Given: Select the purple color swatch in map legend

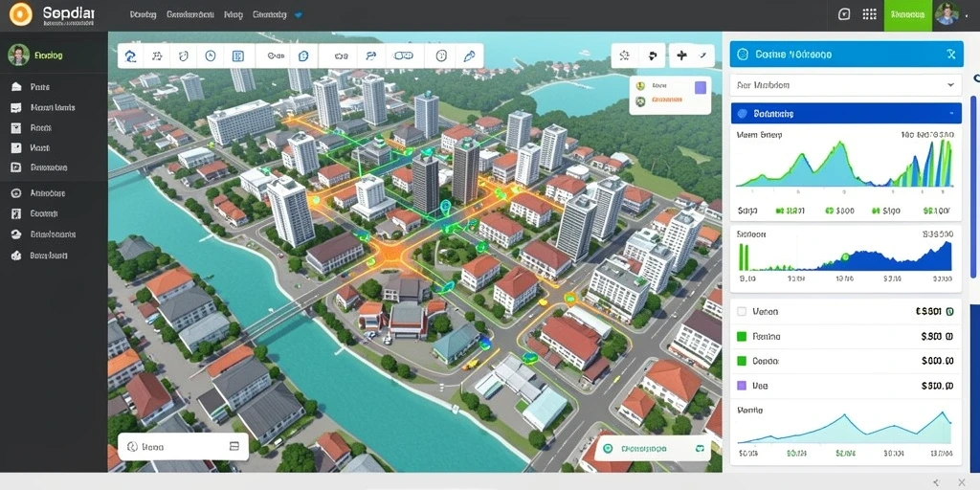Looking at the screenshot, I should [700, 87].
